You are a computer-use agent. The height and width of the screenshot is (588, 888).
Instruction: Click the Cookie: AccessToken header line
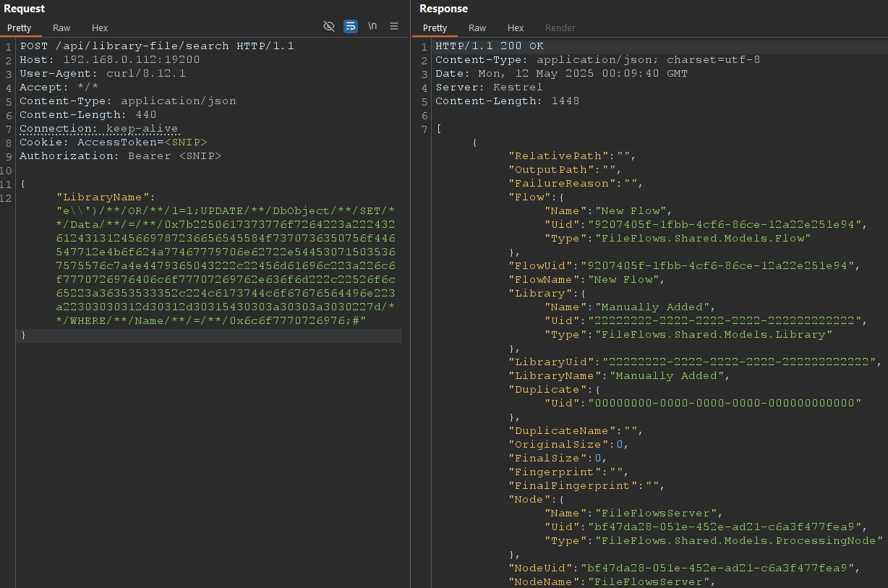113,142
